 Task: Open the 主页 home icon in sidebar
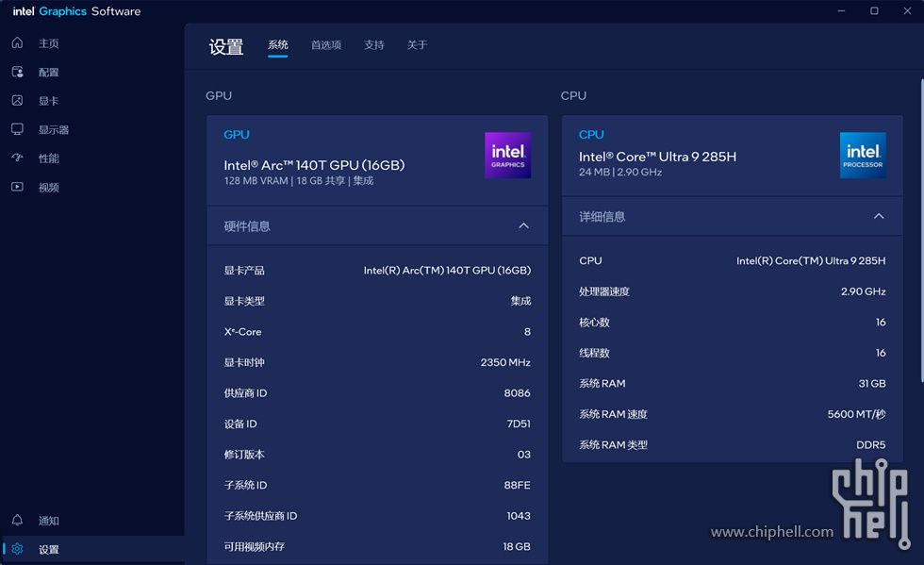(17, 43)
